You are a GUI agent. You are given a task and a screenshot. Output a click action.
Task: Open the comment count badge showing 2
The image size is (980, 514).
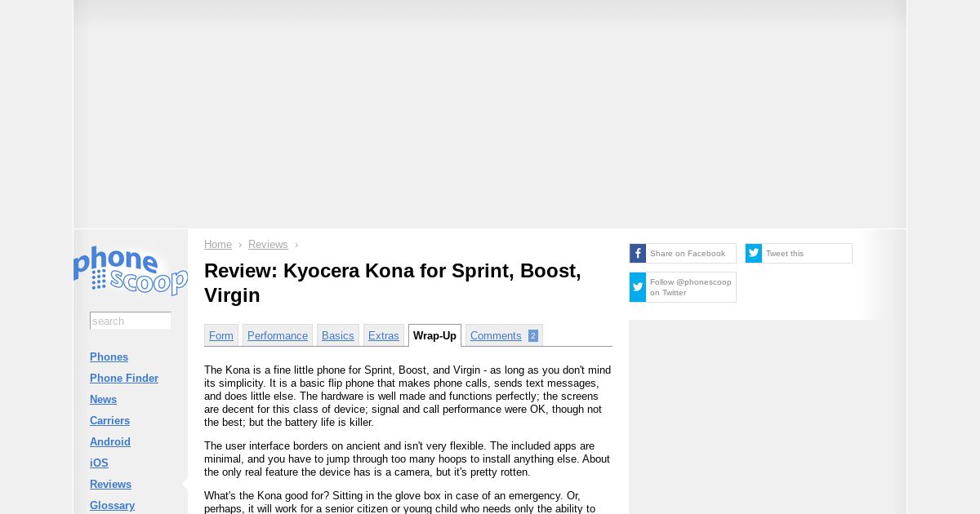[533, 336]
